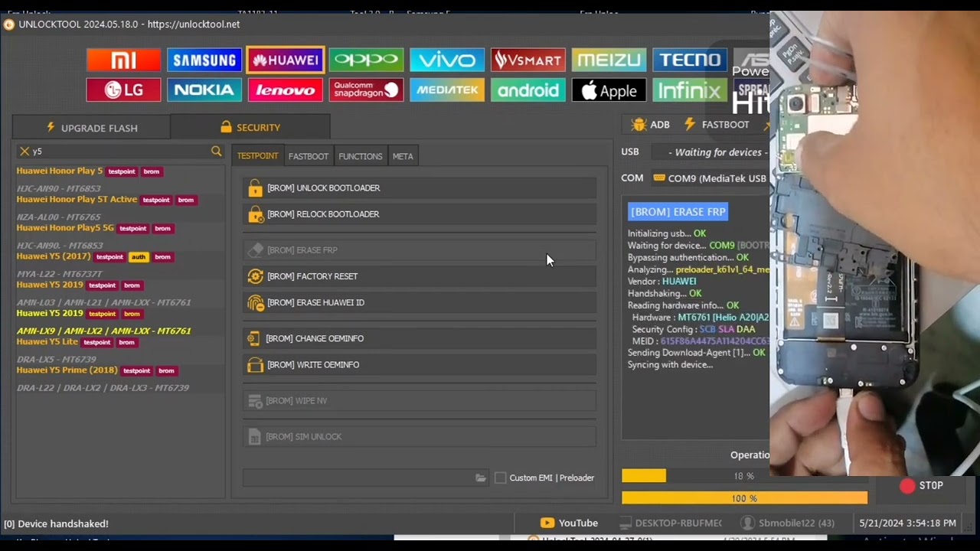The width and height of the screenshot is (980, 551).
Task: Select Huawei Honor Play5 5G model
Action: tap(65, 227)
